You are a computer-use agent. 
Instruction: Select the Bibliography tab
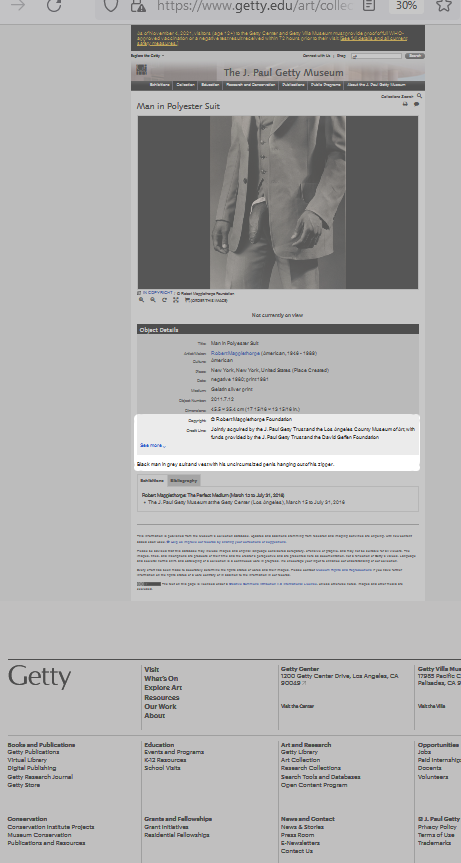(184, 480)
